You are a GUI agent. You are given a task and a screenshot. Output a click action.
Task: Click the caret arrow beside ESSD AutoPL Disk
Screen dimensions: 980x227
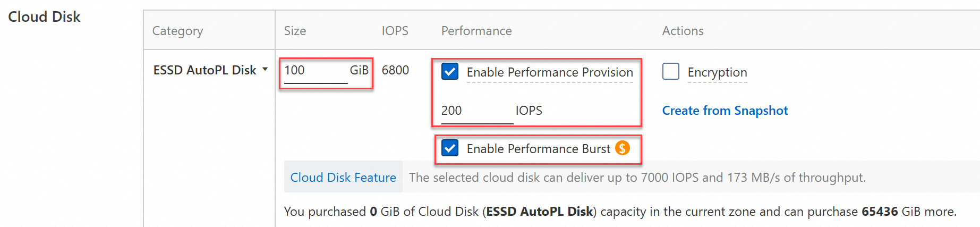click(x=265, y=69)
